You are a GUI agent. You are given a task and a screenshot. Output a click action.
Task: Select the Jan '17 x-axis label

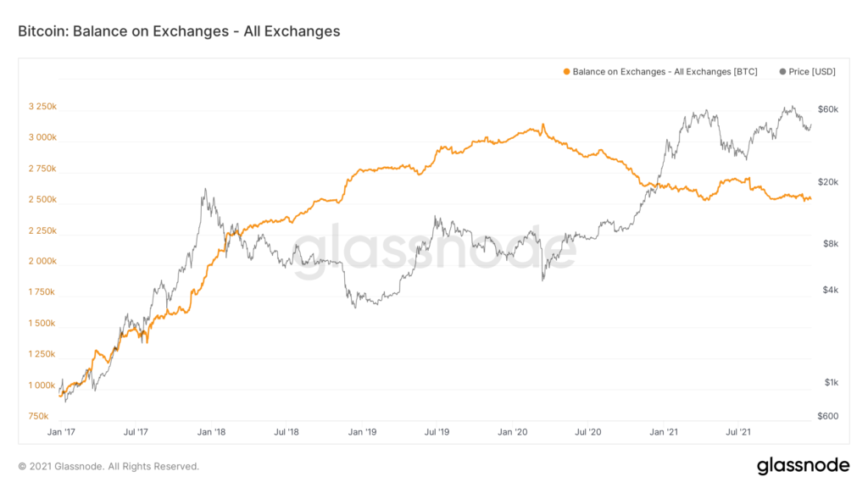pos(61,432)
